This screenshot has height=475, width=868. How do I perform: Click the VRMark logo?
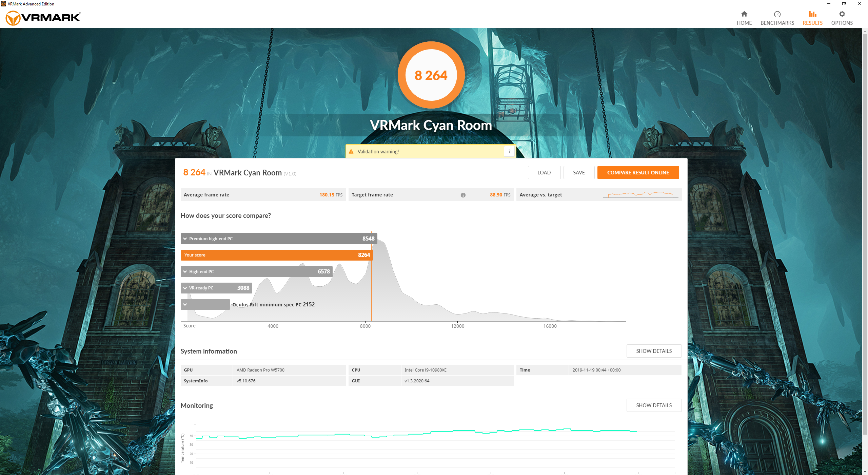click(x=43, y=18)
